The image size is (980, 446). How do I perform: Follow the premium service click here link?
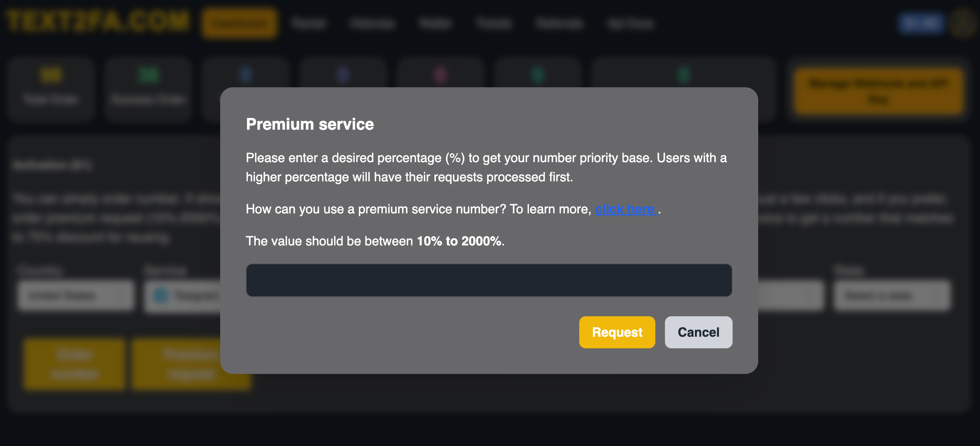click(x=625, y=209)
